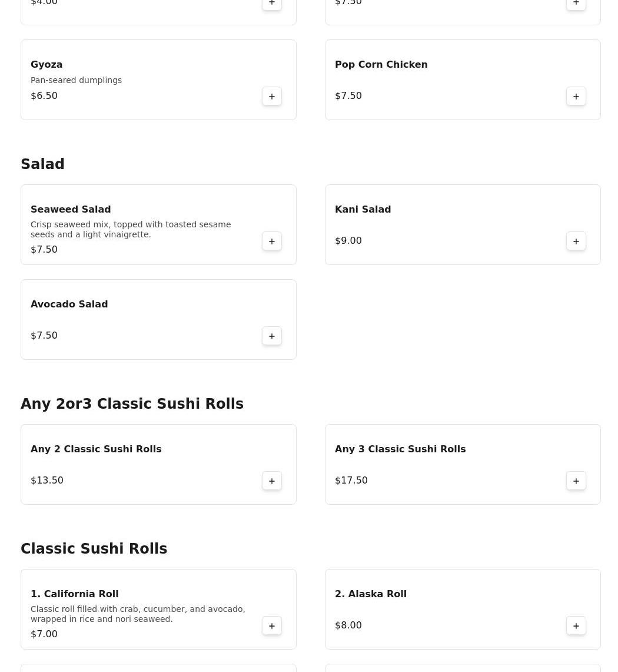Open the Seaweed Salad item title

tap(71, 209)
